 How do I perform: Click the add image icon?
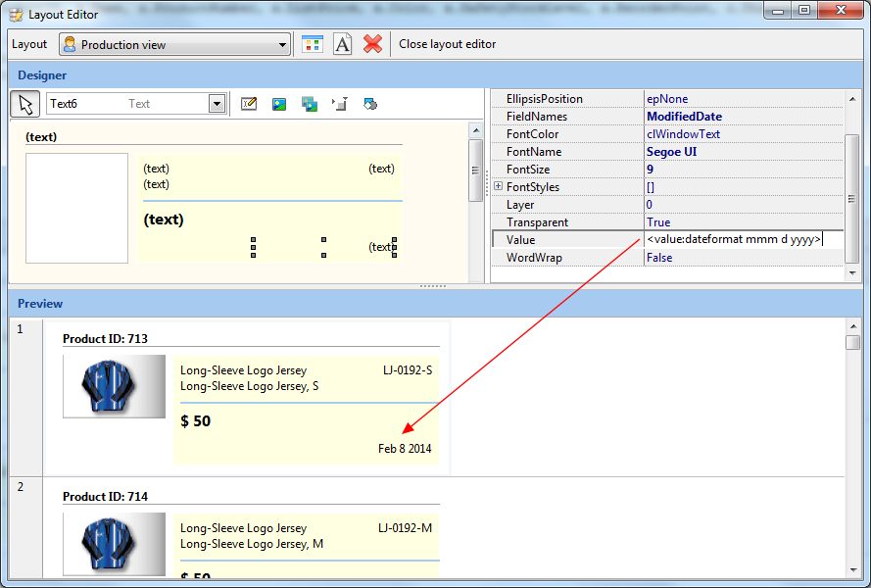pos(279,104)
